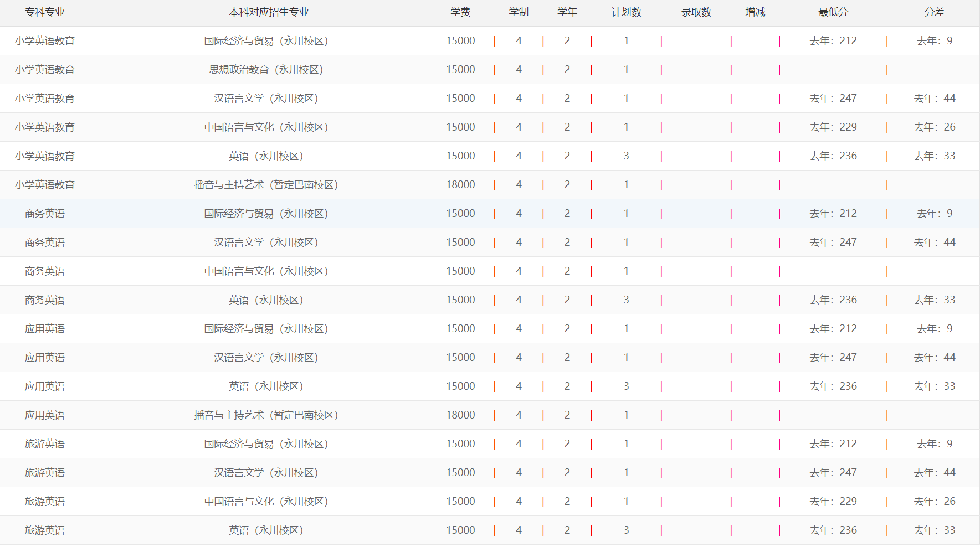Select 汉语言文学 in the 应用英语 row
Image resolution: width=980 pixels, height=552 pixels.
[x=266, y=358]
